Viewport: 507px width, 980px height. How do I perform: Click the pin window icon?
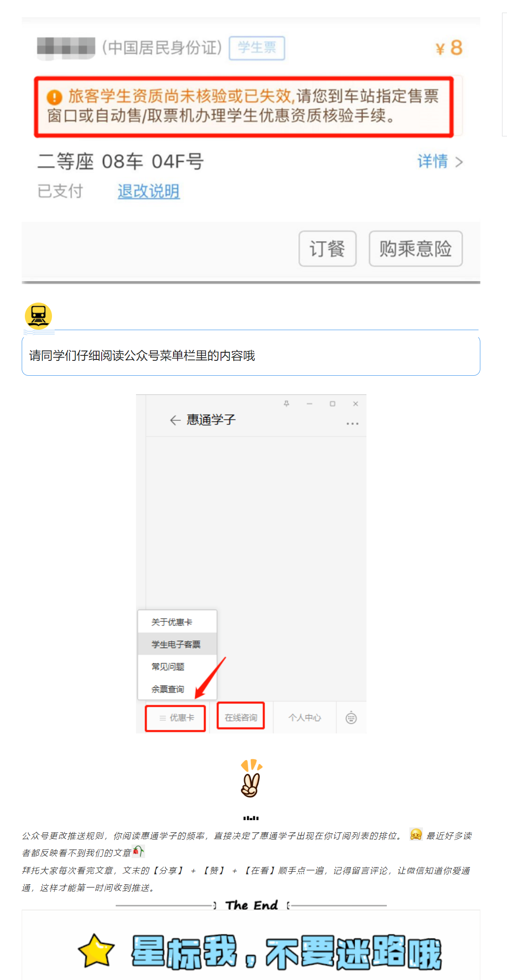point(286,404)
